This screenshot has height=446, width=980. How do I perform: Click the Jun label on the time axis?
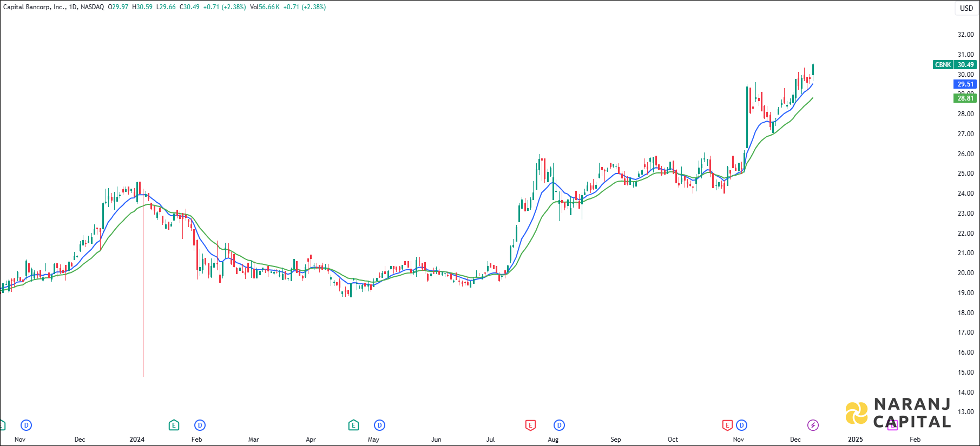[436, 440]
